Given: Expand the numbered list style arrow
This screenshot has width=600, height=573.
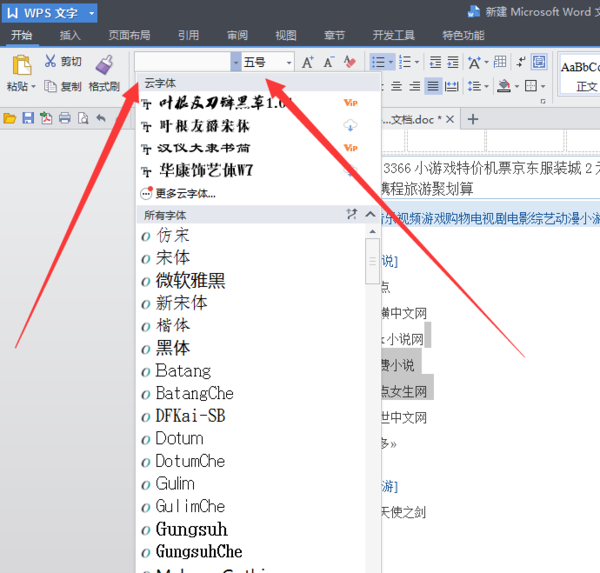Looking at the screenshot, I should (x=417, y=62).
